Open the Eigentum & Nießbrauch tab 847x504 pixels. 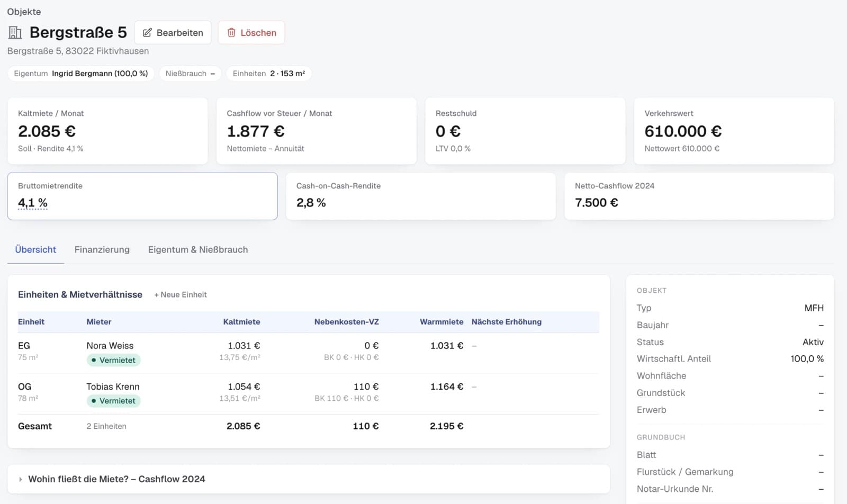[198, 249]
